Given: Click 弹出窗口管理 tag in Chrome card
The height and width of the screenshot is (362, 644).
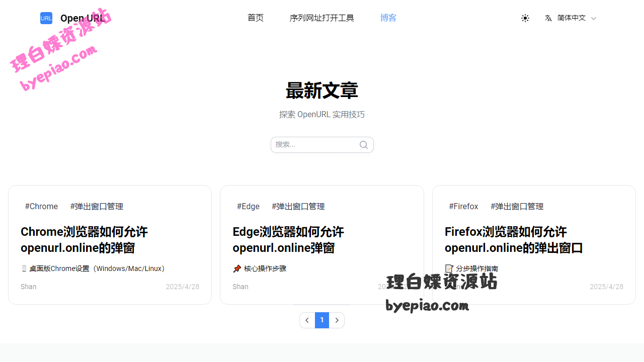Looking at the screenshot, I should [97, 207].
